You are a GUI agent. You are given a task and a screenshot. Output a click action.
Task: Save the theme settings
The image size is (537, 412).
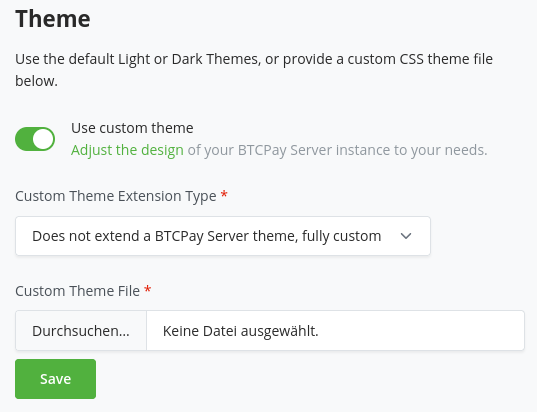(55, 379)
